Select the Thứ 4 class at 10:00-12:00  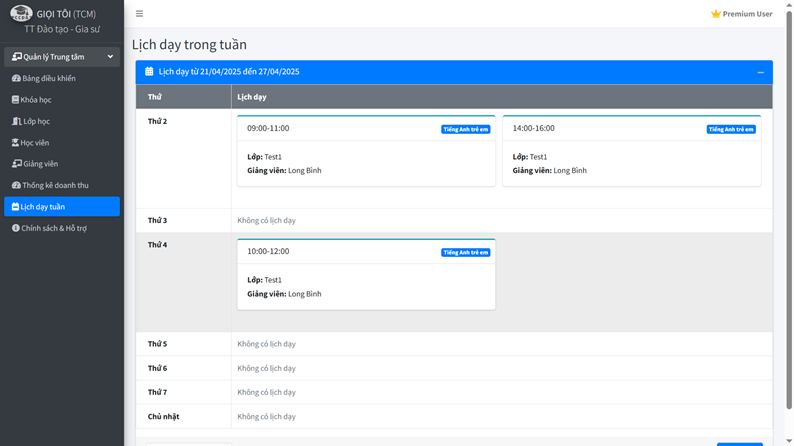(366, 274)
